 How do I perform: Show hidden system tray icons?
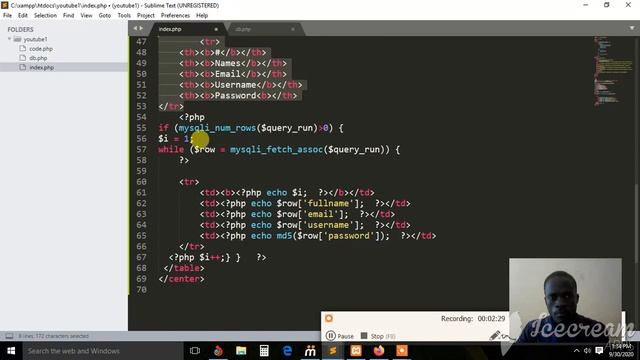(576, 351)
